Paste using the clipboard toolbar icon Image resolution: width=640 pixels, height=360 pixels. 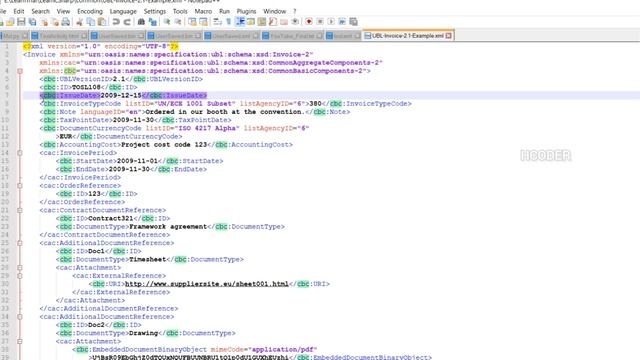pos(102,22)
